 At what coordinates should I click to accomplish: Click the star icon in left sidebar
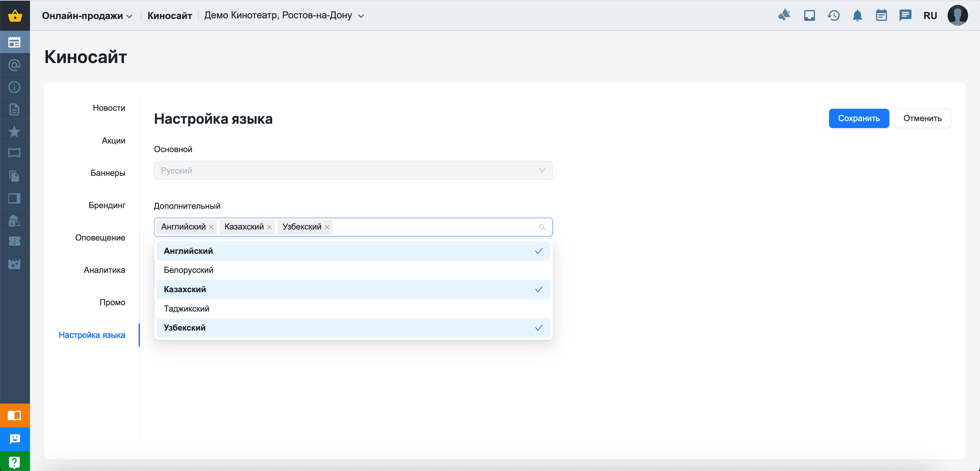(14, 131)
